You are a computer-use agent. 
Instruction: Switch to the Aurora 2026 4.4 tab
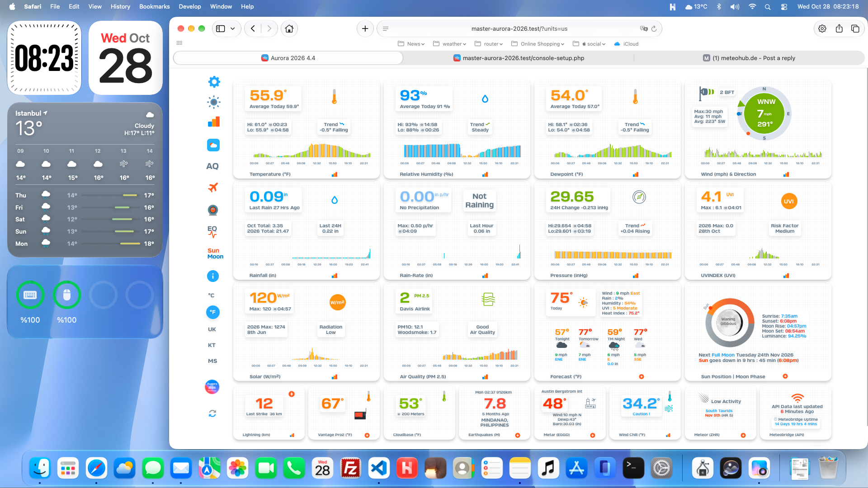click(288, 58)
